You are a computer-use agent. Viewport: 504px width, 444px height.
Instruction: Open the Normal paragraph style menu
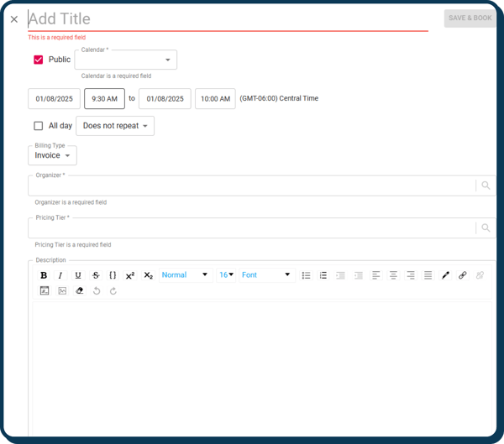point(184,275)
